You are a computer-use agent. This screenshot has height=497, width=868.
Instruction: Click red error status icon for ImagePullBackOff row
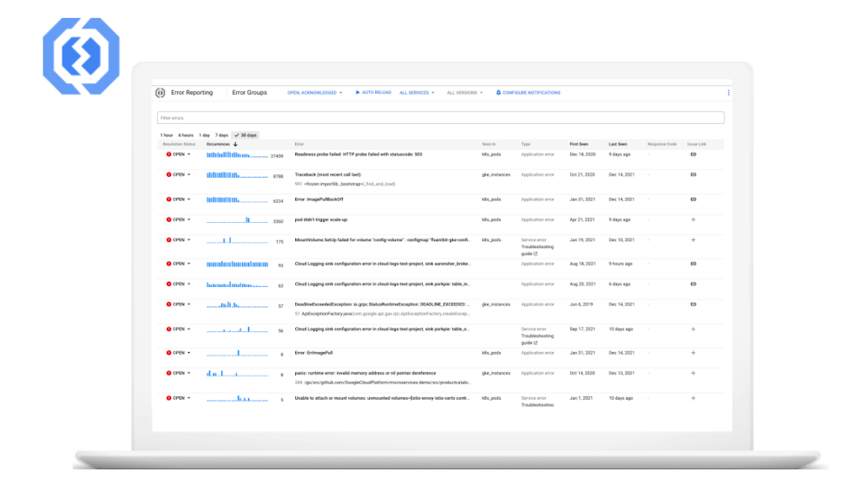(168, 199)
